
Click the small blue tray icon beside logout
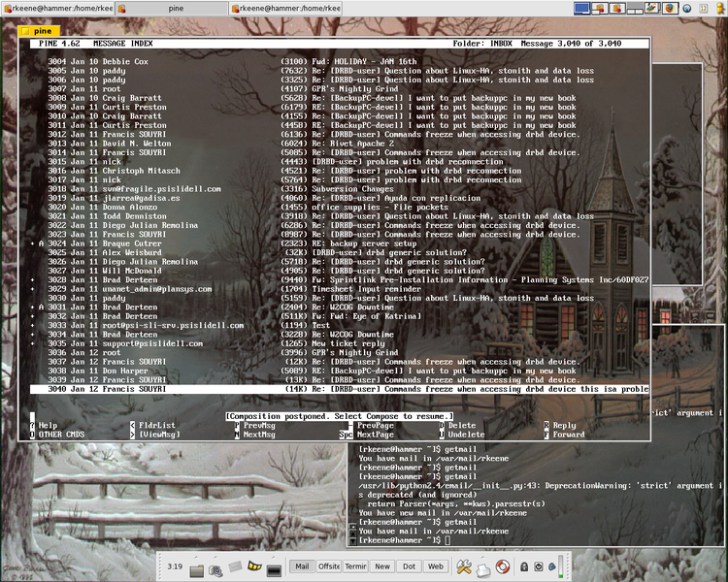click(x=552, y=566)
